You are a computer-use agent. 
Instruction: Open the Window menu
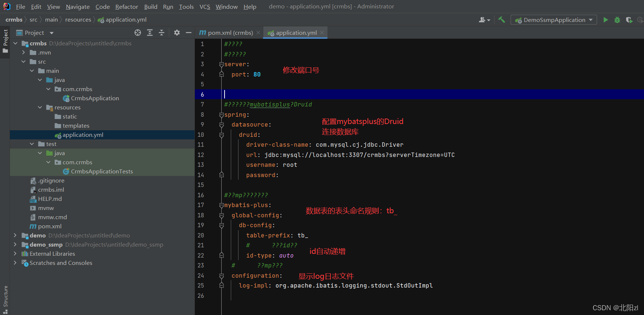[x=227, y=7]
